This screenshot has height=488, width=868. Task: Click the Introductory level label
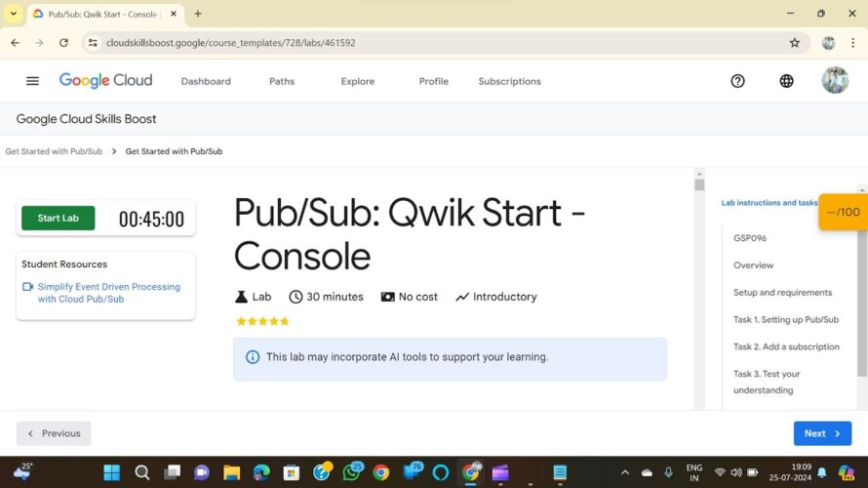coord(496,297)
